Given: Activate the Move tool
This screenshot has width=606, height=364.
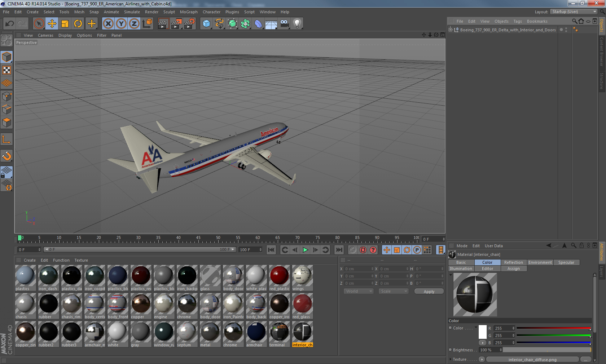Looking at the screenshot, I should coord(52,24).
